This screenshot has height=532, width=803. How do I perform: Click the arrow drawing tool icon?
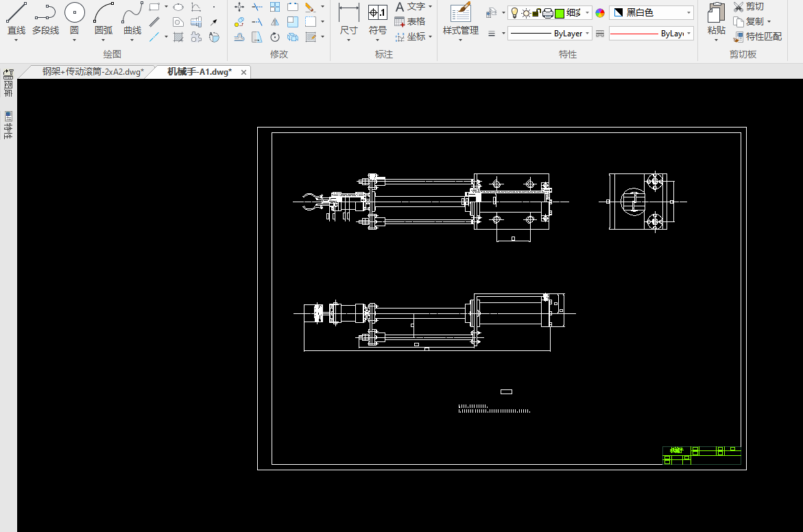pos(214,22)
